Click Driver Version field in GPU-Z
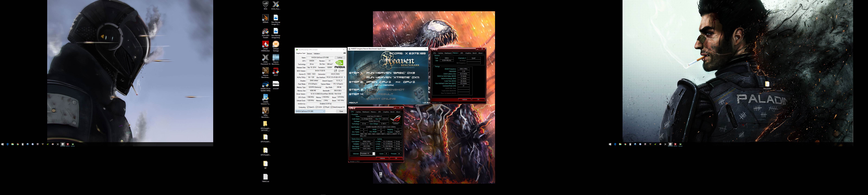This screenshot has height=195, width=868. tap(326, 94)
